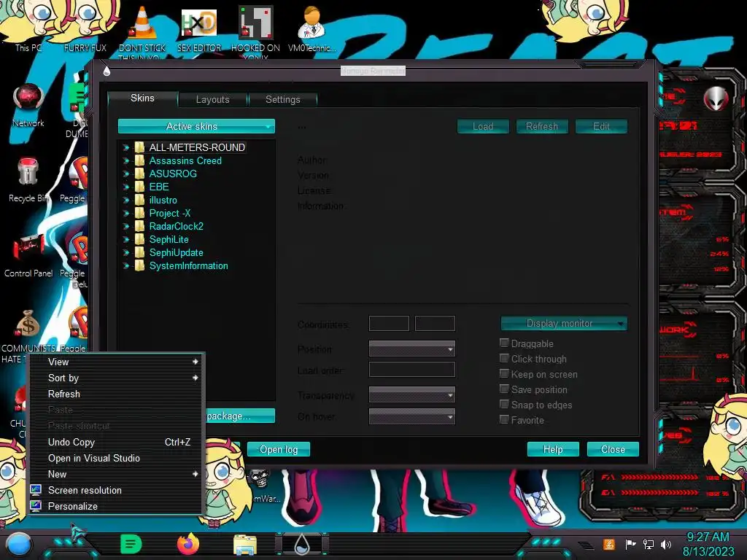Open the Active skins dropdown
This screenshot has height=560, width=747.
[196, 126]
